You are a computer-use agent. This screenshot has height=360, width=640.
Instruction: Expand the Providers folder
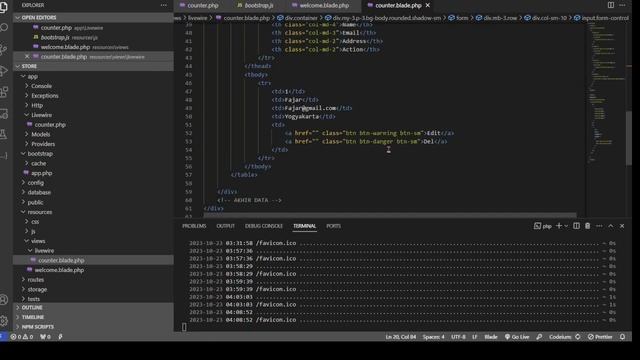tap(43, 144)
